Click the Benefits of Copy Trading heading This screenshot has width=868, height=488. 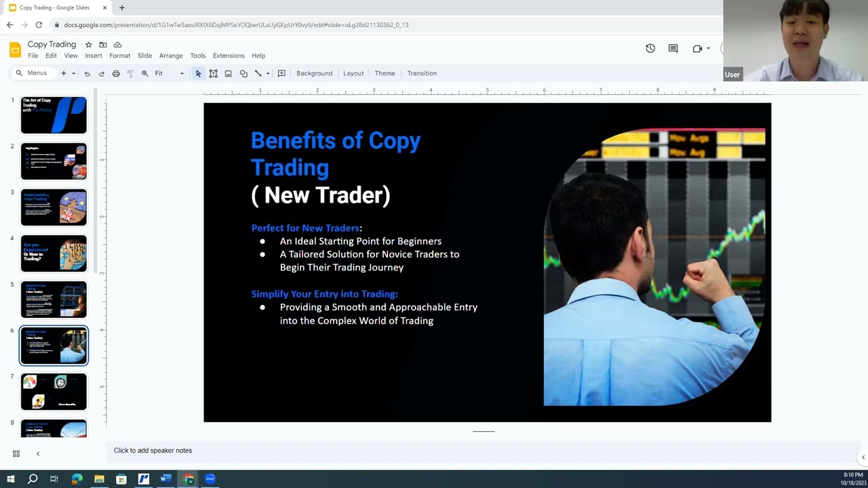coord(336,154)
